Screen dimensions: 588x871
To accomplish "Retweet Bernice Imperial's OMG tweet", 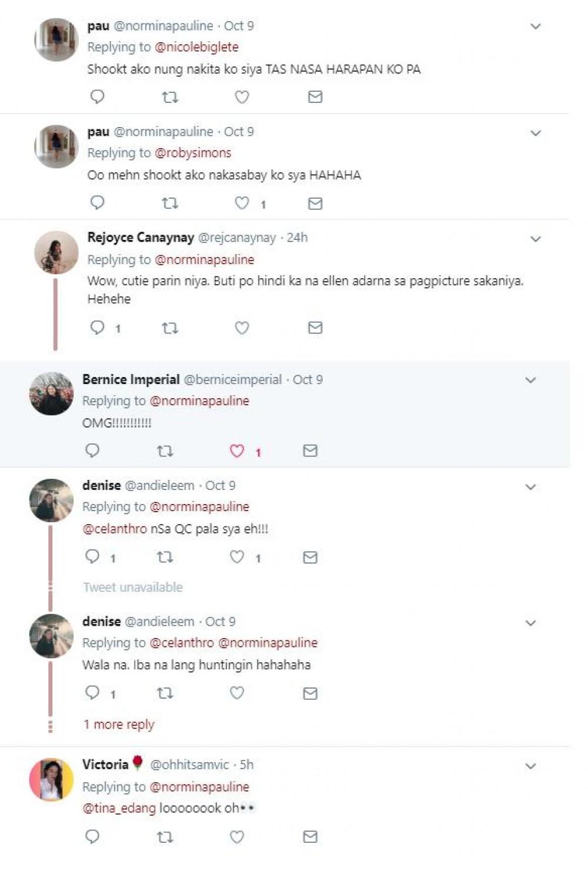I will click(x=165, y=451).
